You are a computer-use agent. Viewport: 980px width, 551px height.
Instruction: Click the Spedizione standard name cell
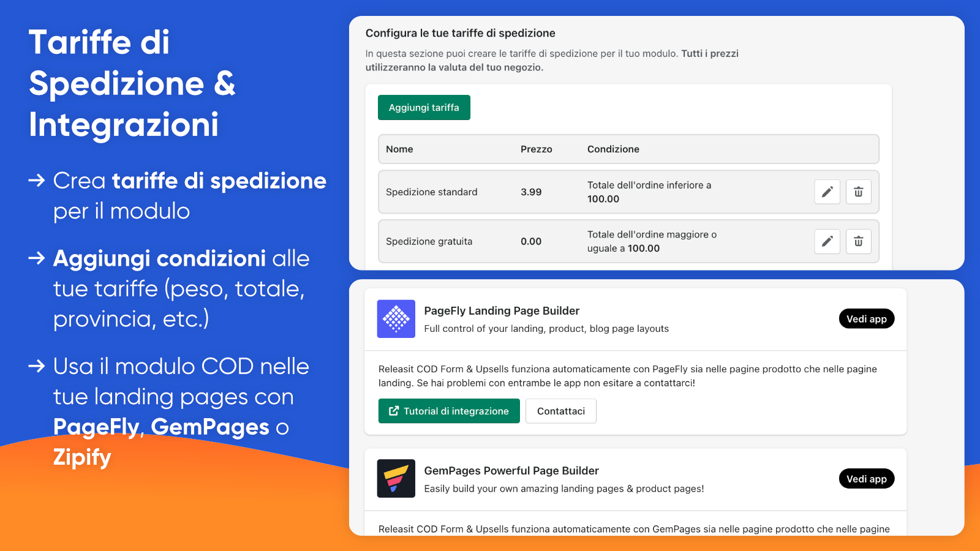432,192
